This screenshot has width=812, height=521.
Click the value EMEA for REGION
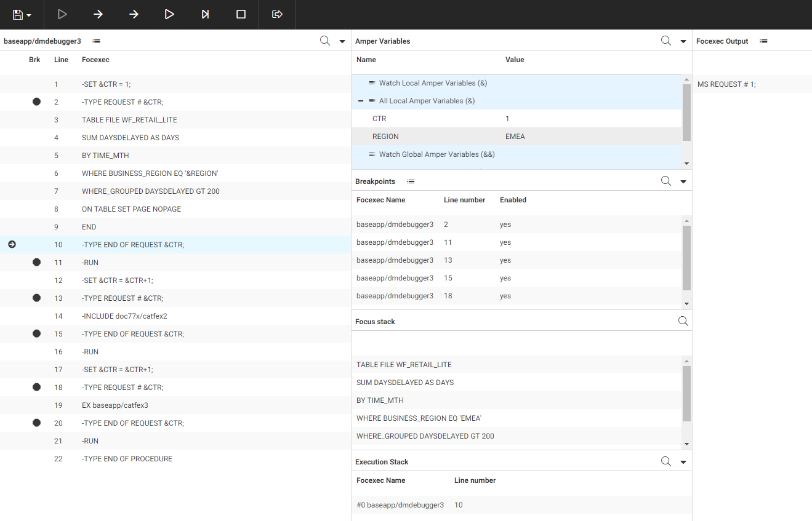point(515,137)
